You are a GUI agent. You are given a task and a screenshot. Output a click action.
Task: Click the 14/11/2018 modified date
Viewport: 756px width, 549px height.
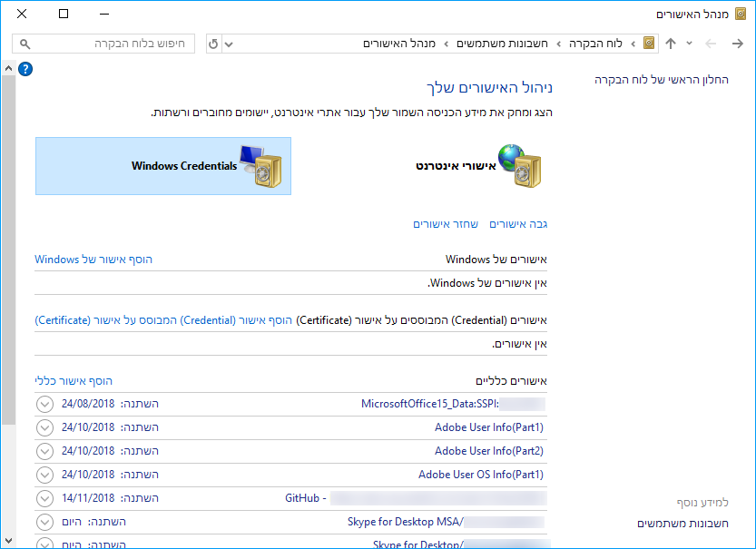pos(88,498)
